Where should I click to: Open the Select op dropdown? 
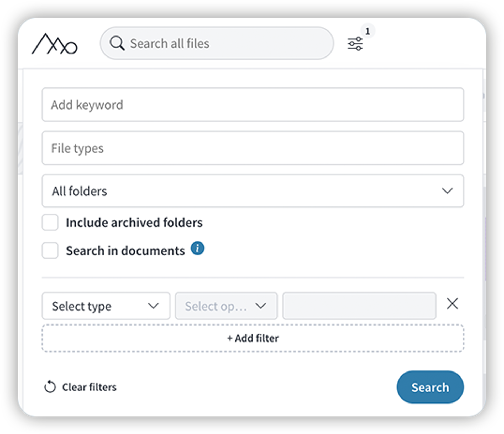226,306
